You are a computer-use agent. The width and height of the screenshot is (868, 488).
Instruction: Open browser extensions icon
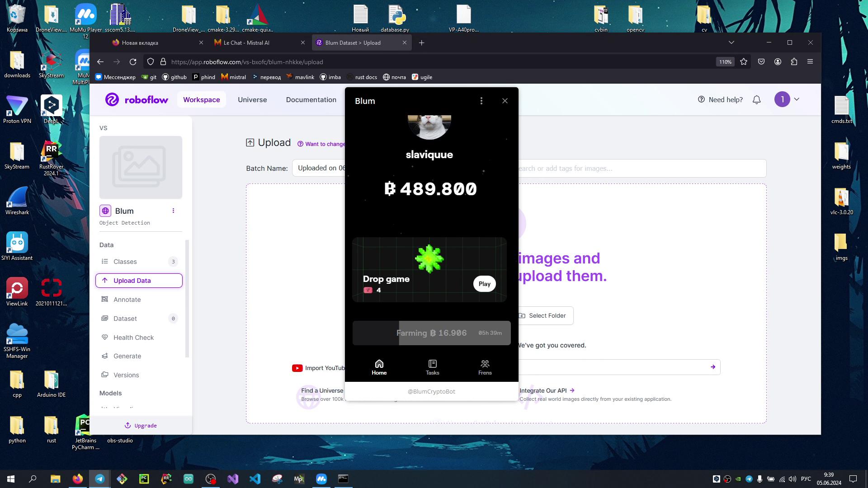point(794,62)
